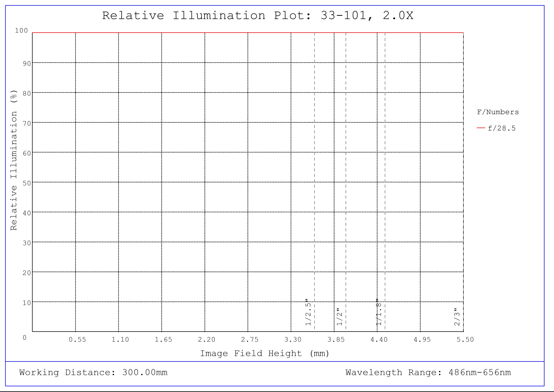
Task: Click the x-axis tick value 2.75
Action: [250, 340]
